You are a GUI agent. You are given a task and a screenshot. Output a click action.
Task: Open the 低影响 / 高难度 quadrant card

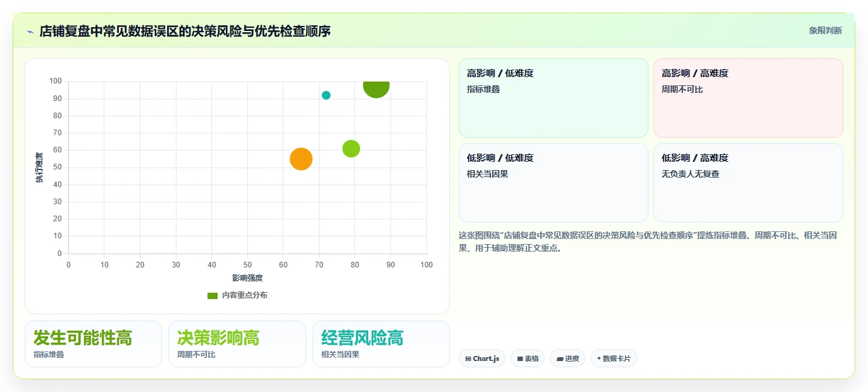pyautogui.click(x=748, y=183)
